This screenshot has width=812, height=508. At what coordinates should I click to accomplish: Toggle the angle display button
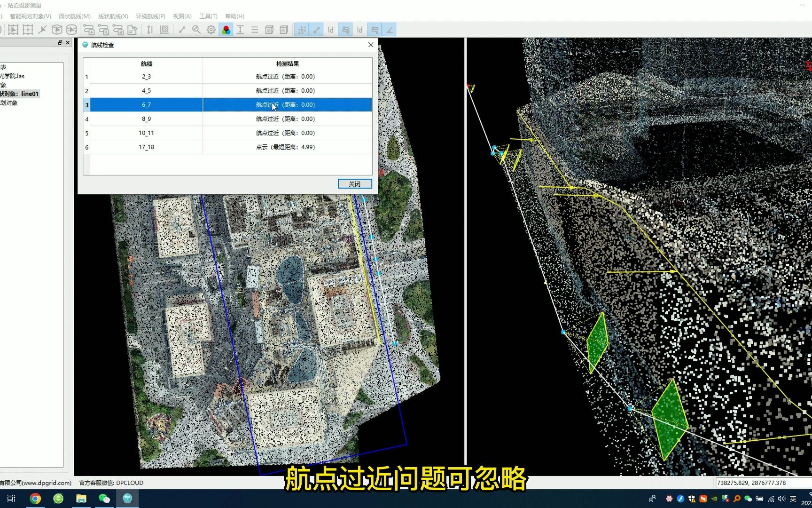(x=389, y=30)
